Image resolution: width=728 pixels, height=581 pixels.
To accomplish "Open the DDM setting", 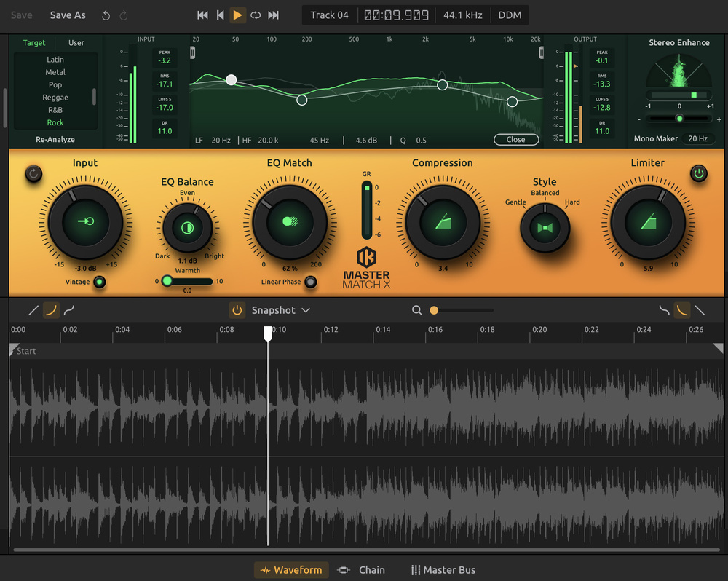I will (510, 15).
